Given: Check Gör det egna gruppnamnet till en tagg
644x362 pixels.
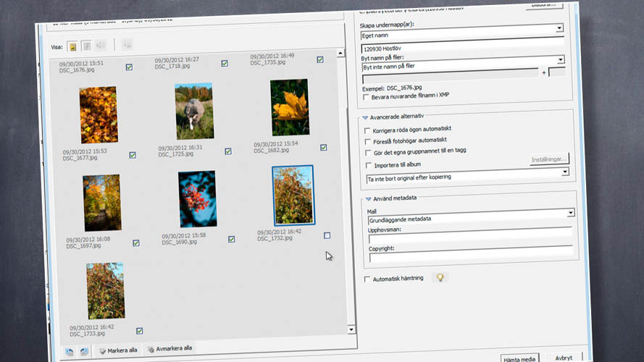Looking at the screenshot, I should [x=368, y=153].
